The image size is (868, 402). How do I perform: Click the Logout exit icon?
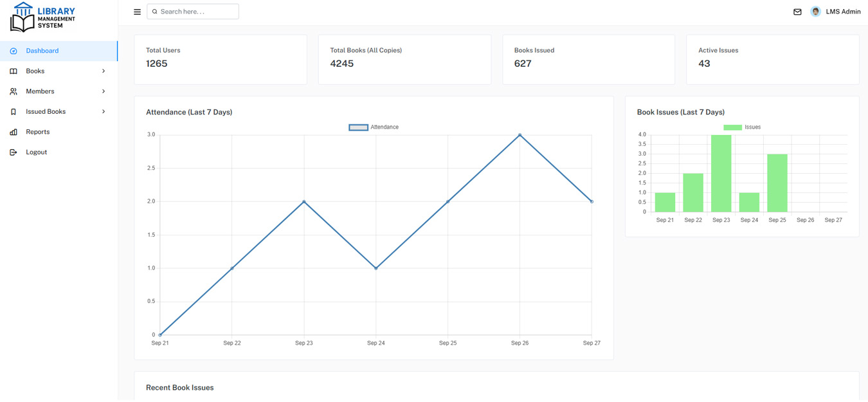click(x=14, y=152)
